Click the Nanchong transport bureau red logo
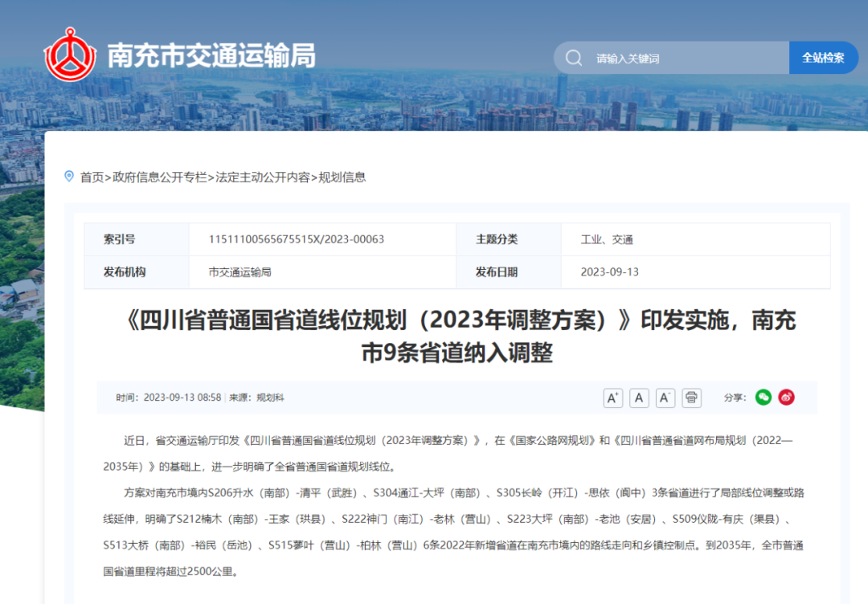The image size is (868, 604). coord(70,55)
